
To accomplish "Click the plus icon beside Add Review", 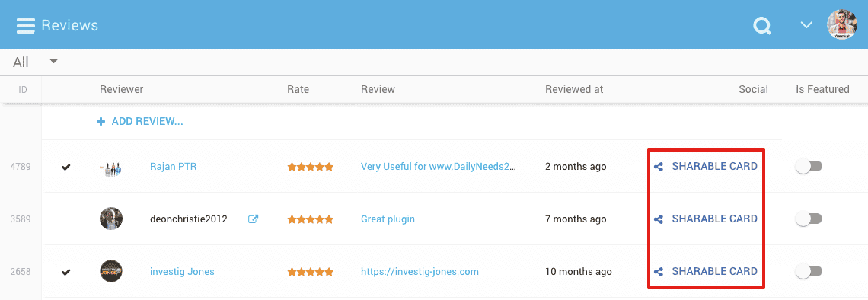I will [101, 122].
